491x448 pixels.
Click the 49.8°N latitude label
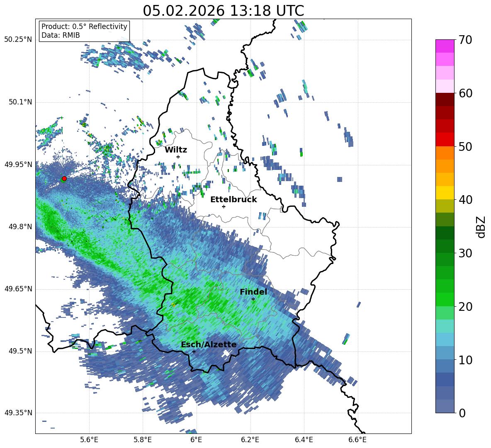click(20, 227)
